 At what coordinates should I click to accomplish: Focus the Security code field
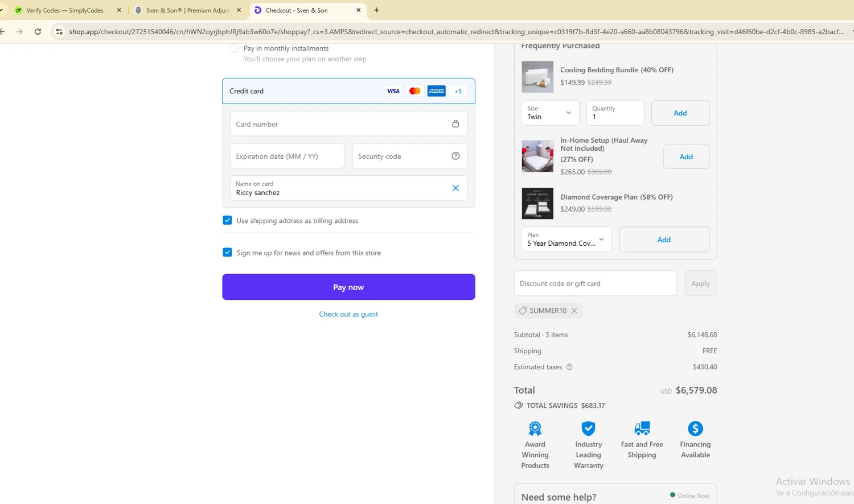[409, 156]
